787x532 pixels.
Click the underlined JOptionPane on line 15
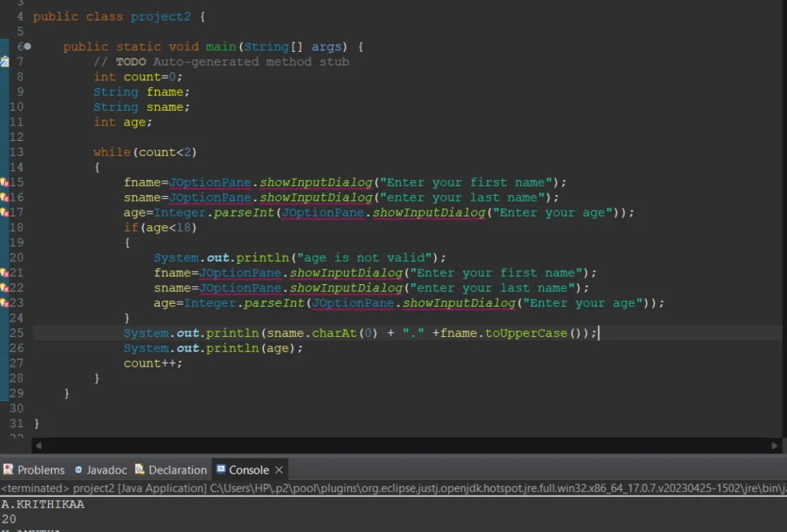coord(210,182)
